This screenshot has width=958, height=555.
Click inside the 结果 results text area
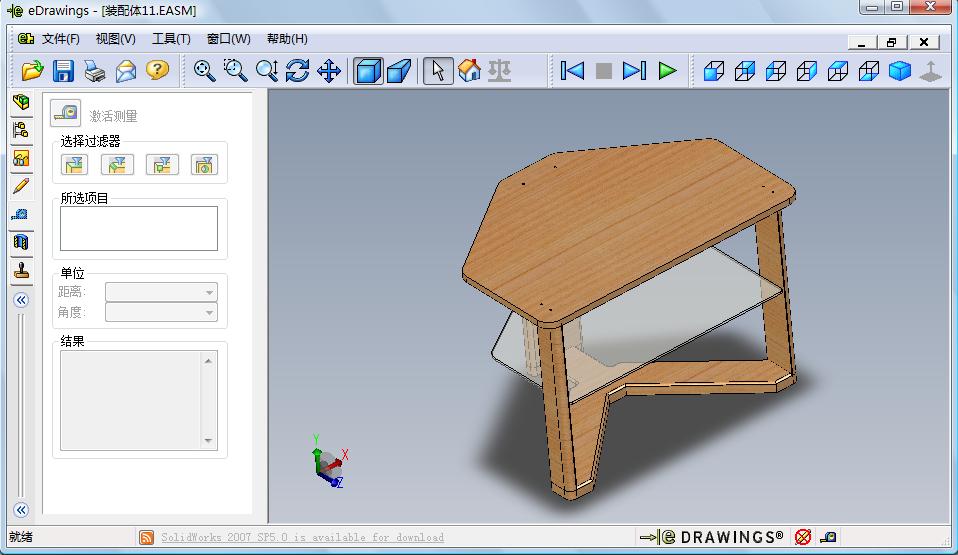pyautogui.click(x=131, y=400)
